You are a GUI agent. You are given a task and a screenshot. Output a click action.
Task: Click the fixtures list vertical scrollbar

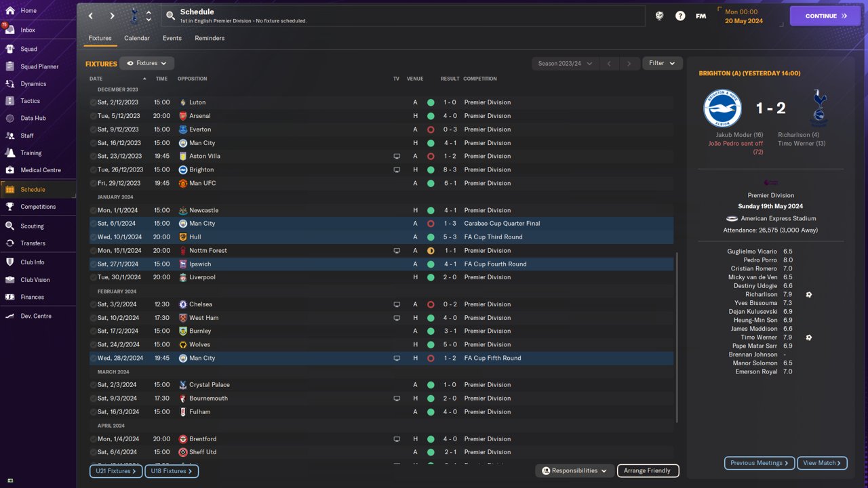(x=677, y=339)
